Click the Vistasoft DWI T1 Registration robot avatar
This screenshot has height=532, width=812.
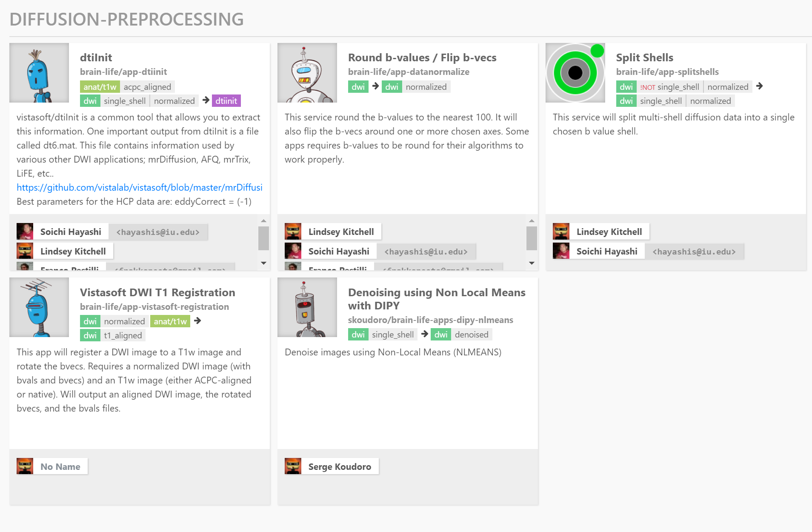pos(39,307)
